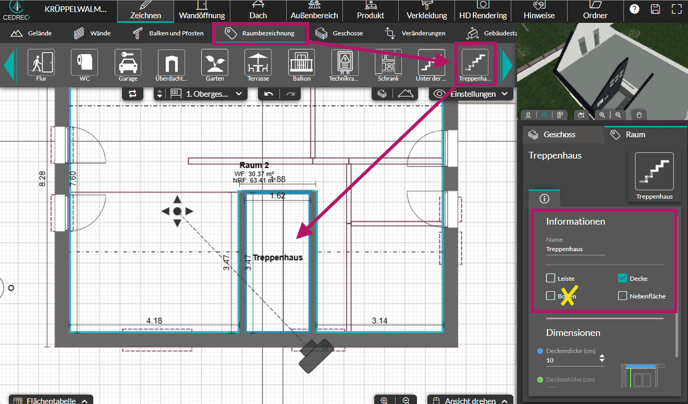Image resolution: width=688 pixels, height=404 pixels.
Task: Select the Treppenhaus staircase icon
Action: [474, 65]
